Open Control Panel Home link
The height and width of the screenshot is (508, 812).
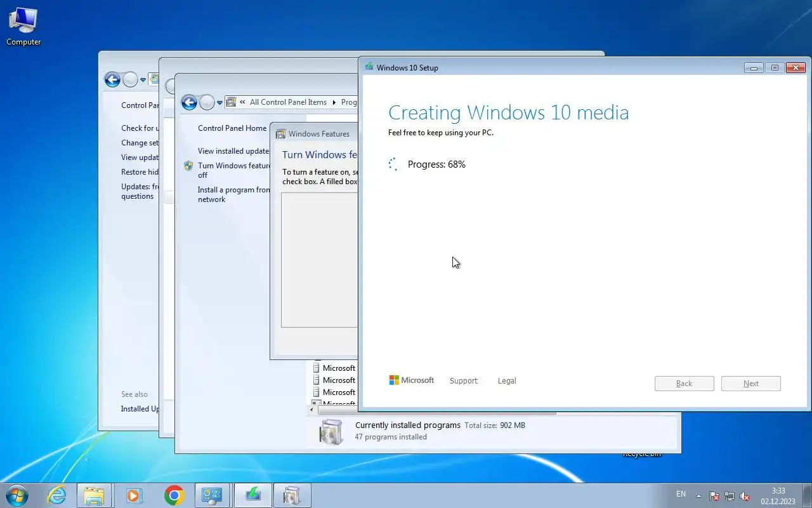tap(232, 128)
